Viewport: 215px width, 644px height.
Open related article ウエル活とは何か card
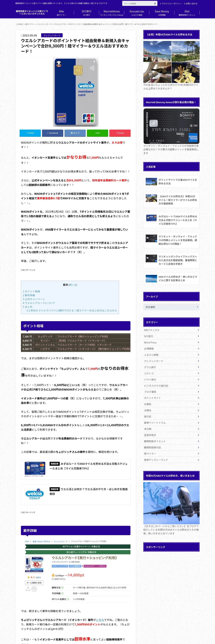(x=76, y=495)
